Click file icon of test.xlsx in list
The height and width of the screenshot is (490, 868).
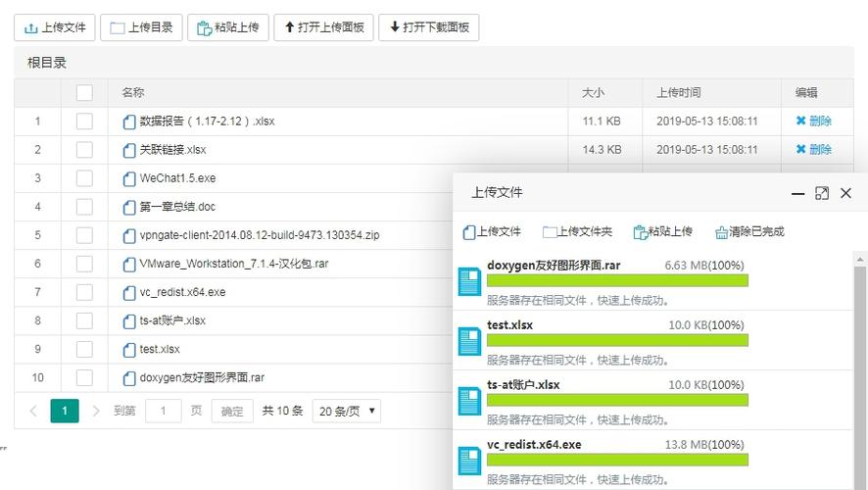[x=129, y=350]
